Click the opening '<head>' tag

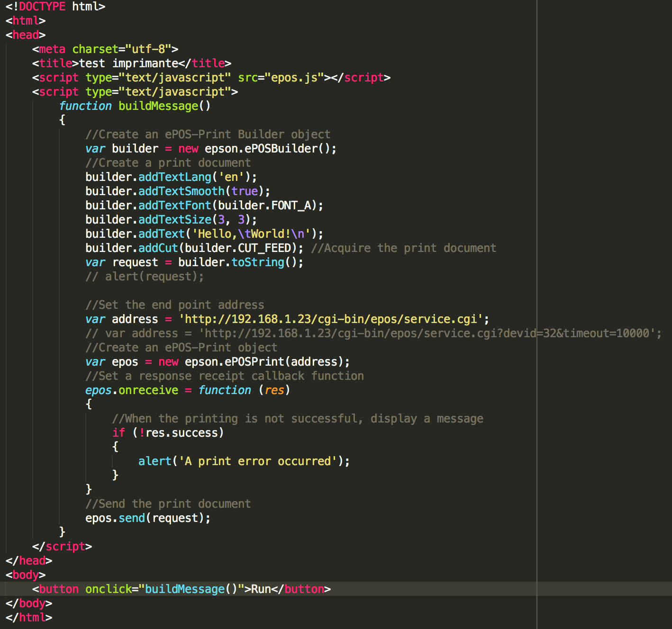(26, 35)
